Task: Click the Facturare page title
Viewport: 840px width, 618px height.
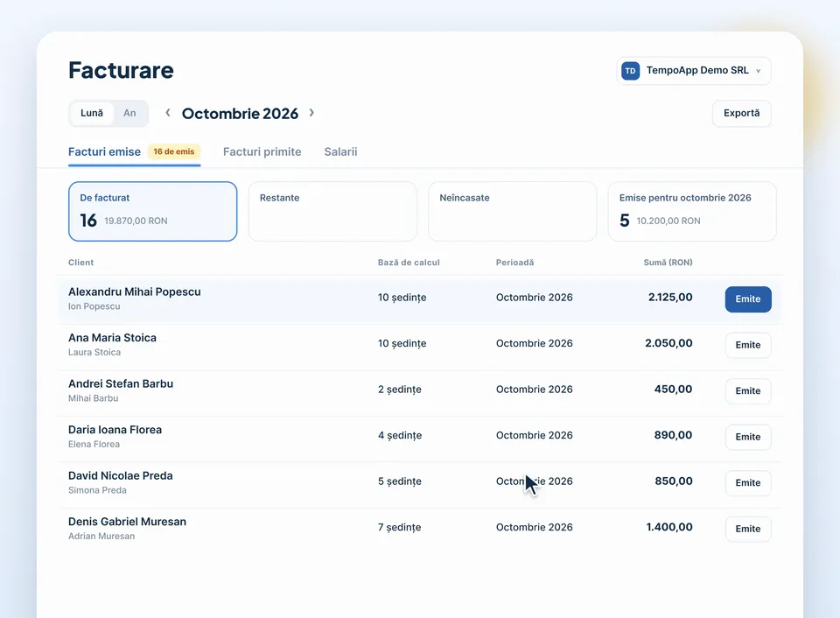Action: click(x=121, y=70)
